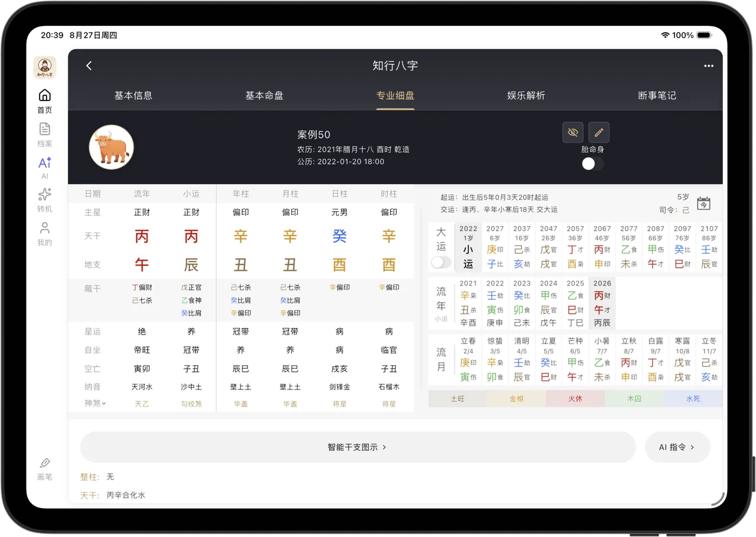Select 流年 2025 乙巳
756x537 pixels.
tap(575, 303)
